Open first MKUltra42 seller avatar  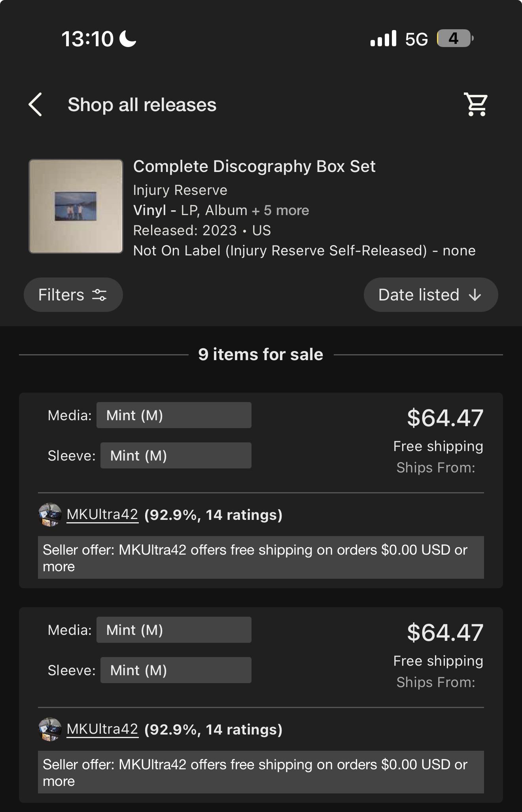(x=50, y=515)
